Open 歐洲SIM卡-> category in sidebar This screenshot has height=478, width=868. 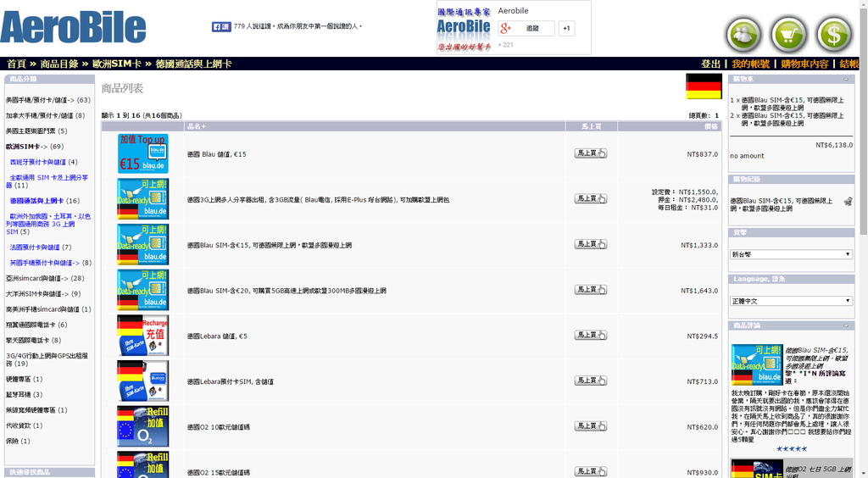[x=26, y=147]
